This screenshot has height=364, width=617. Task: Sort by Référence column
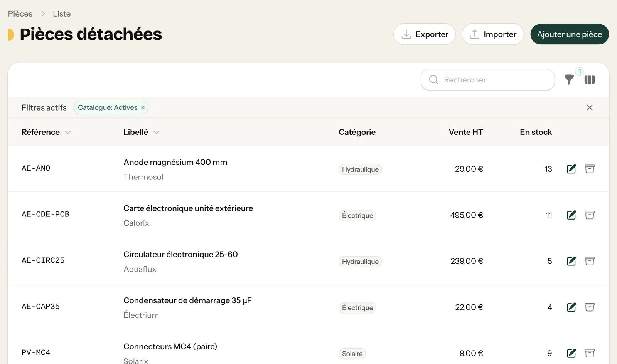[46, 132]
